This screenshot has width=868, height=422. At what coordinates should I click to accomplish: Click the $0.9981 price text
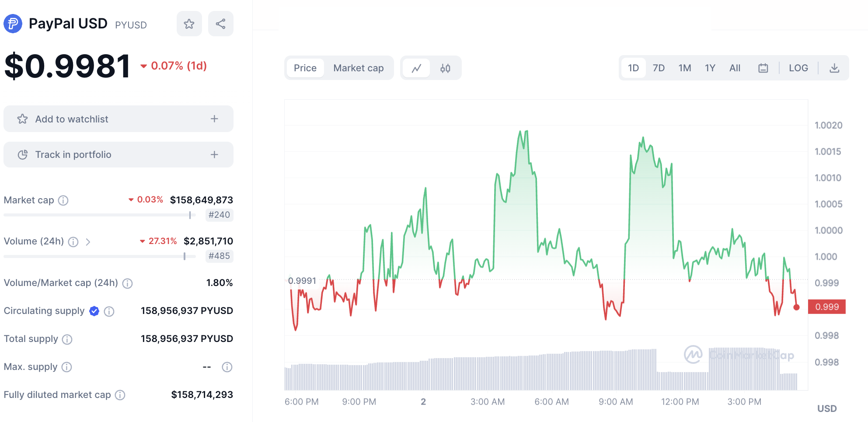point(67,66)
